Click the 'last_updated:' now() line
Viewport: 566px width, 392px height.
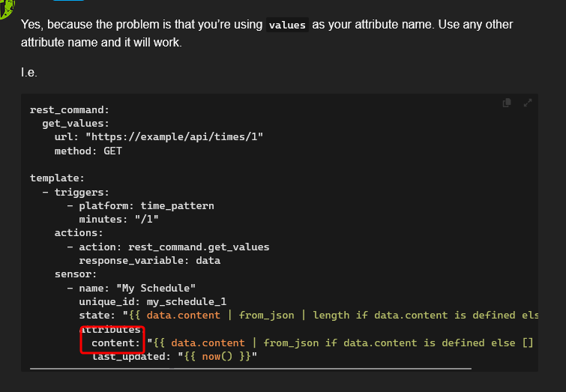pyautogui.click(x=174, y=357)
